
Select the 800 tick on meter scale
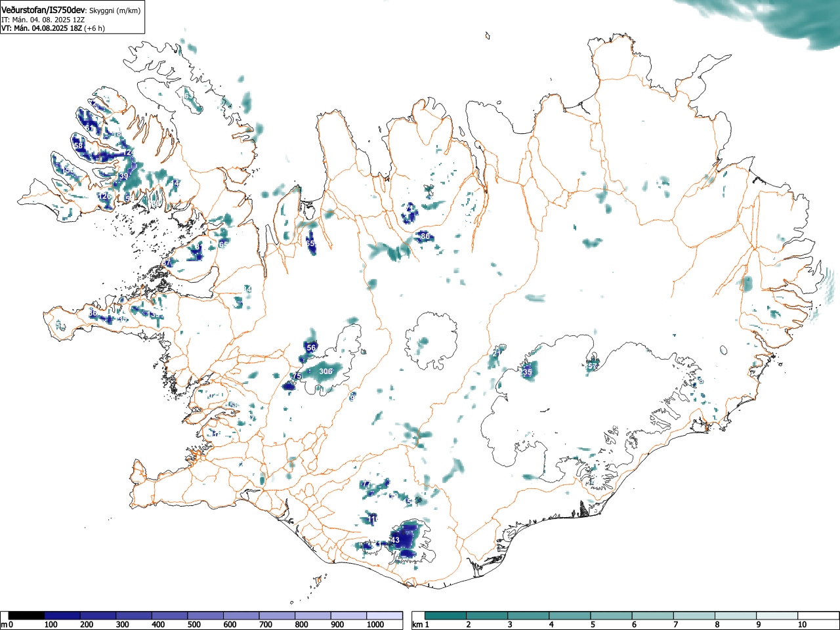(x=301, y=625)
